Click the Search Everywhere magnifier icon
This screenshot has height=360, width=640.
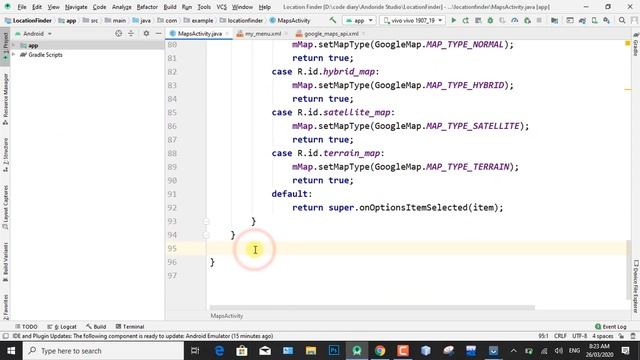(x=622, y=20)
